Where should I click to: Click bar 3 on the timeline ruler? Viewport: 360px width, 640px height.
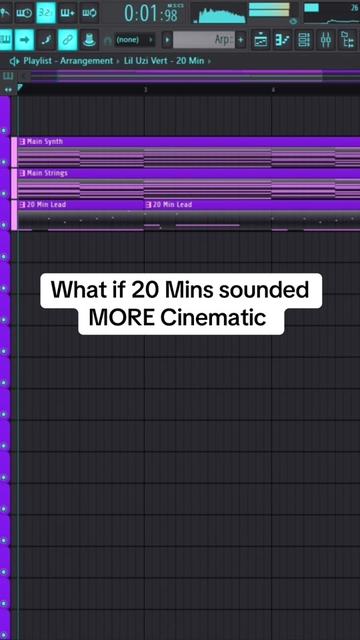(145, 89)
